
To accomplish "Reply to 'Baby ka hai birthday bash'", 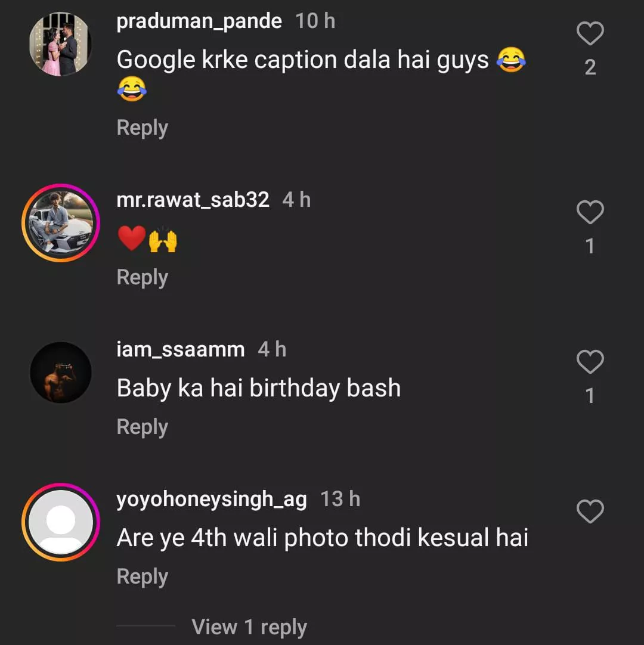I will 142,427.
